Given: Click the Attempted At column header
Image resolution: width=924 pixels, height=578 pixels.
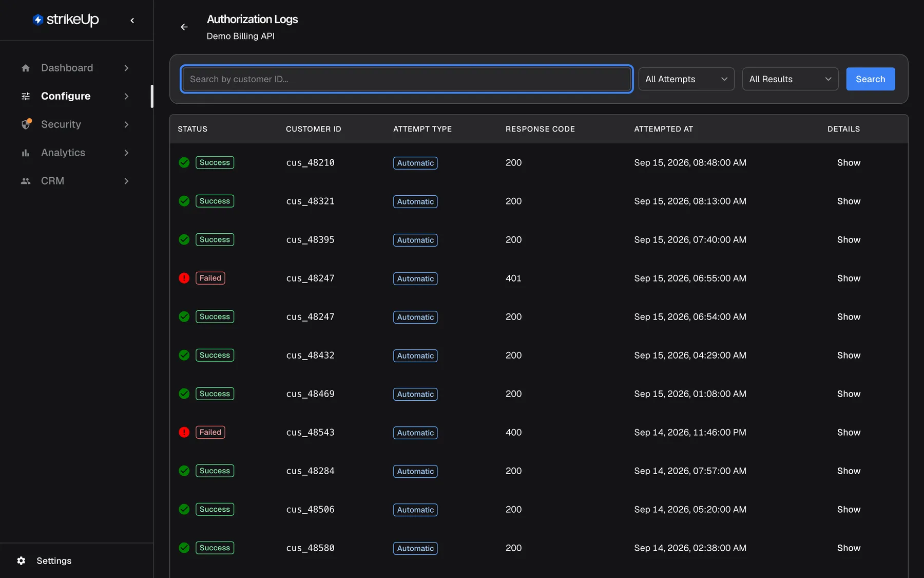Looking at the screenshot, I should click(x=663, y=129).
